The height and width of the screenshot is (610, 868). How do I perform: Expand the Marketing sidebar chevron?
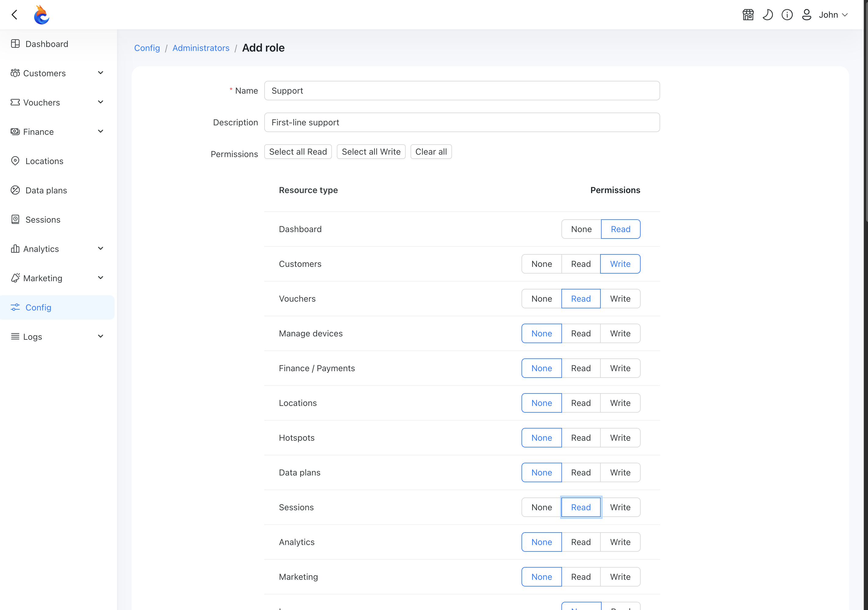[101, 278]
